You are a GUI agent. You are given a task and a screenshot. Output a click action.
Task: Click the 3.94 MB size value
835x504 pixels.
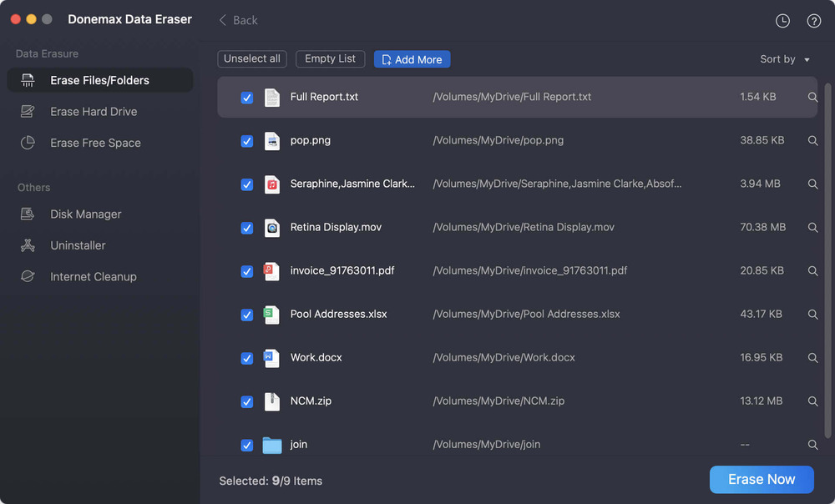point(760,184)
